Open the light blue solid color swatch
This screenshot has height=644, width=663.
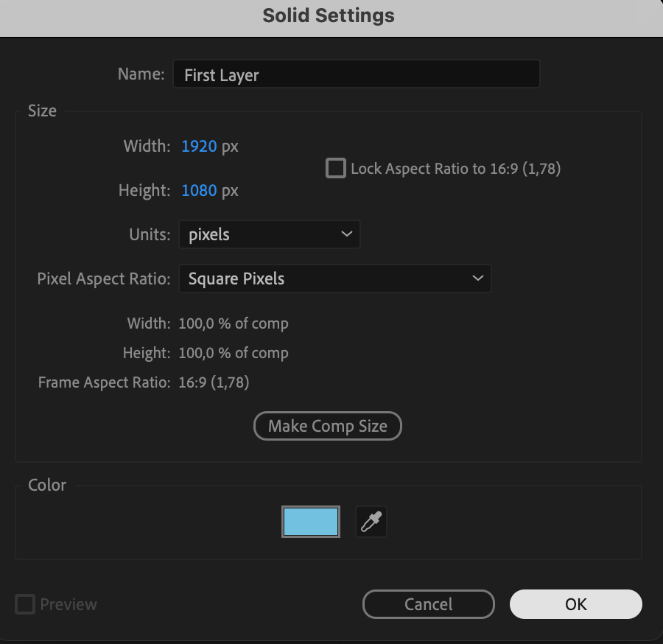(311, 522)
